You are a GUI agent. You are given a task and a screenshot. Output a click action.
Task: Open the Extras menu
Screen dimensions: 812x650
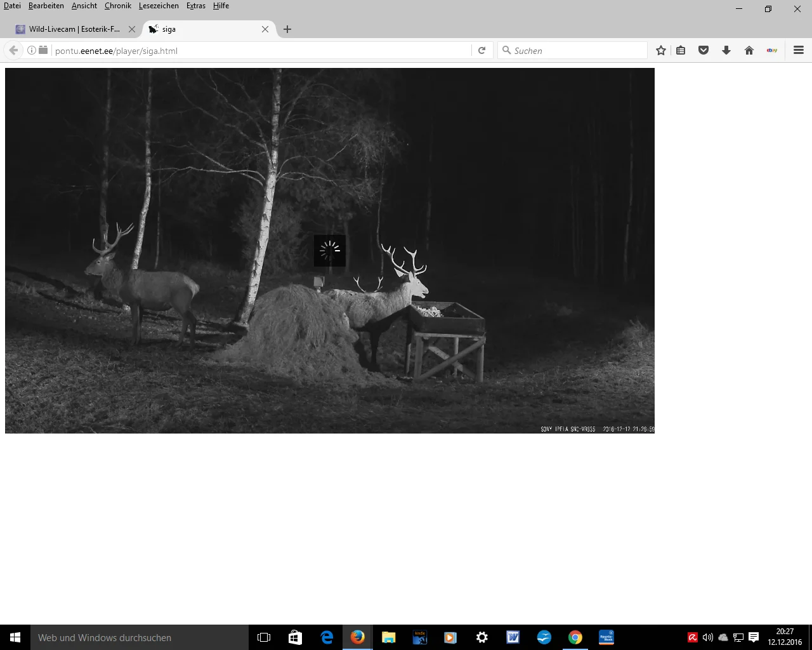(x=196, y=6)
